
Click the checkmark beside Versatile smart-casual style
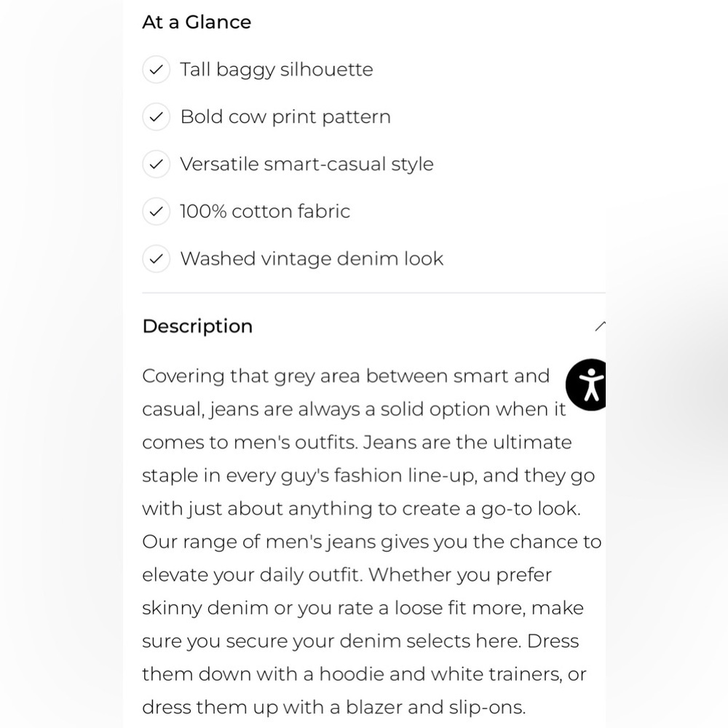156,164
